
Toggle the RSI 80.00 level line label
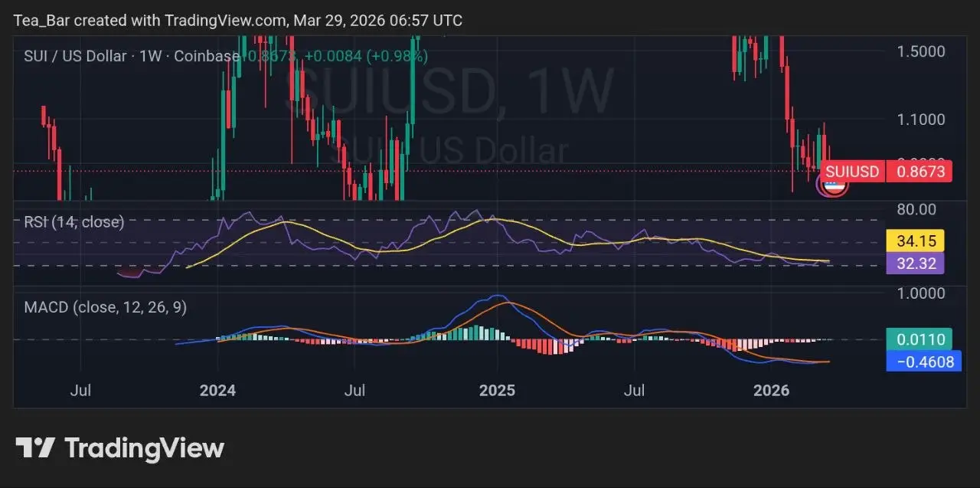pos(916,208)
